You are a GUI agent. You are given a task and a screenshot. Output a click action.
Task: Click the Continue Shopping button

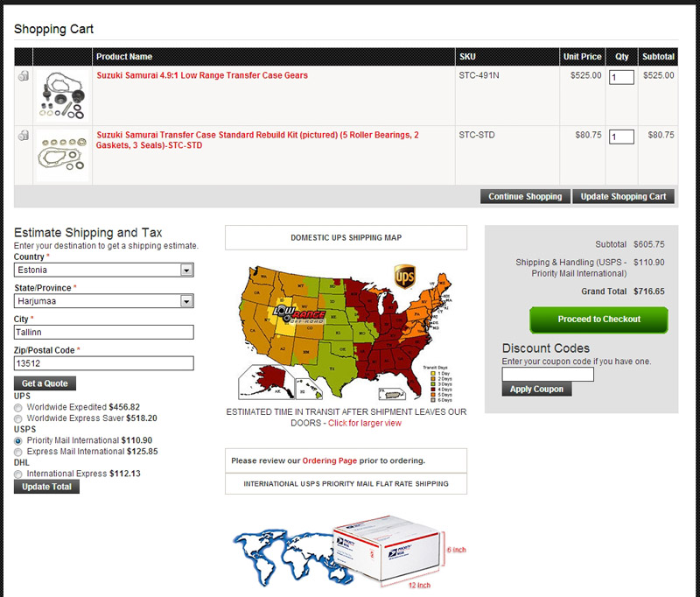(x=525, y=196)
